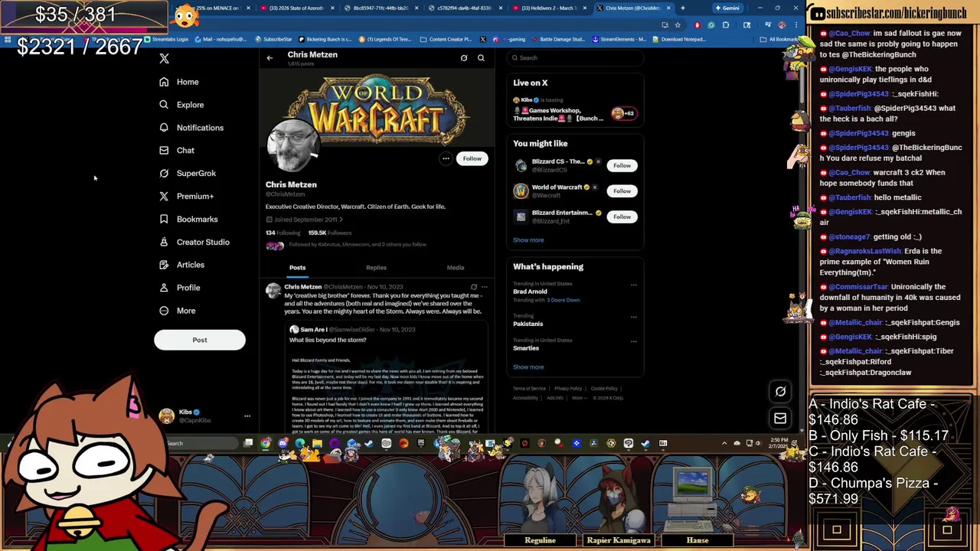Open SubscribeStar bookmark
The width and height of the screenshot is (980, 551).
tap(273, 39)
